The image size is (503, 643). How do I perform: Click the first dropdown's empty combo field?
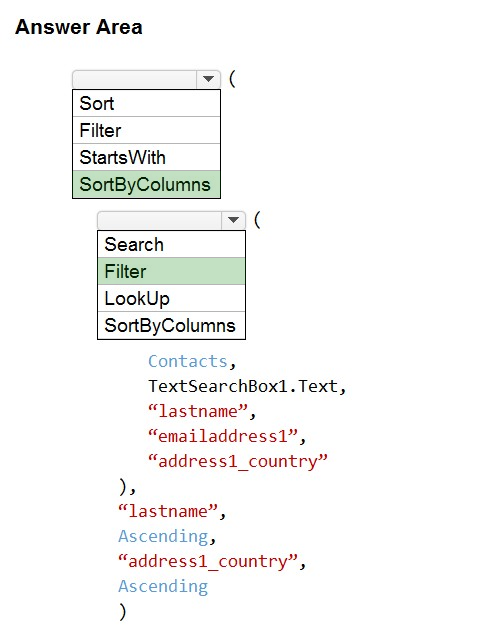point(135,79)
